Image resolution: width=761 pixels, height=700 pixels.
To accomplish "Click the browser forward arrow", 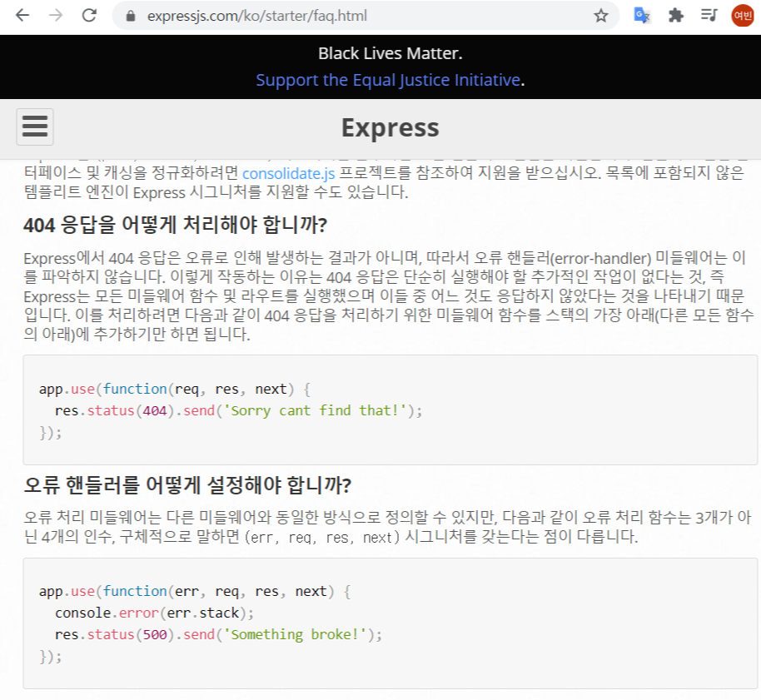I will click(56, 16).
